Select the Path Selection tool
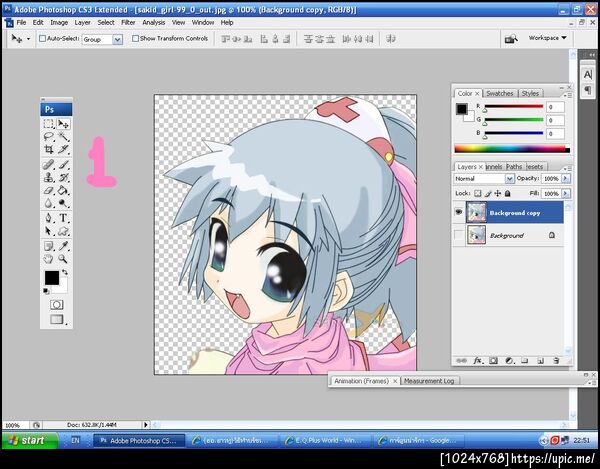This screenshot has height=469, width=600. (x=49, y=231)
